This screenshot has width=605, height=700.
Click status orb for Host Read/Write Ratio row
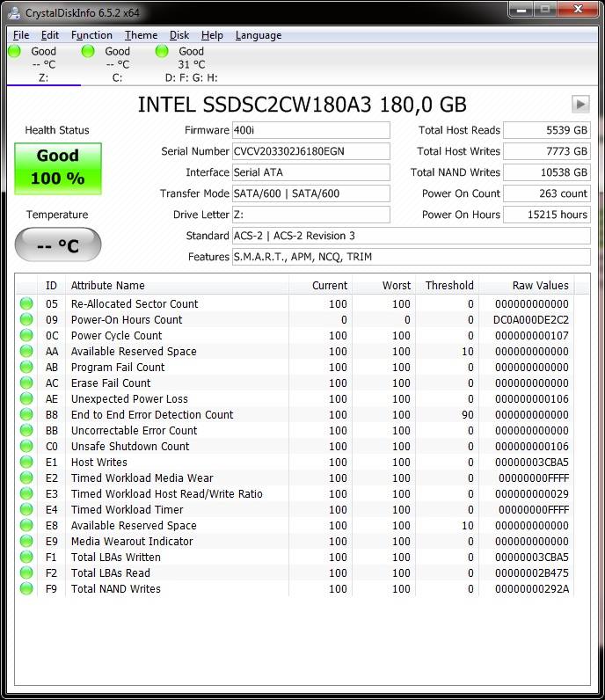point(26,493)
